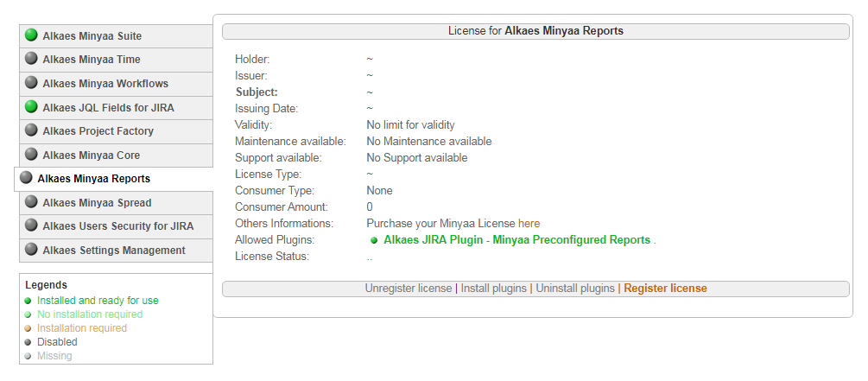
Task: Click the 'Issuing Date:' label
Action: (x=266, y=109)
